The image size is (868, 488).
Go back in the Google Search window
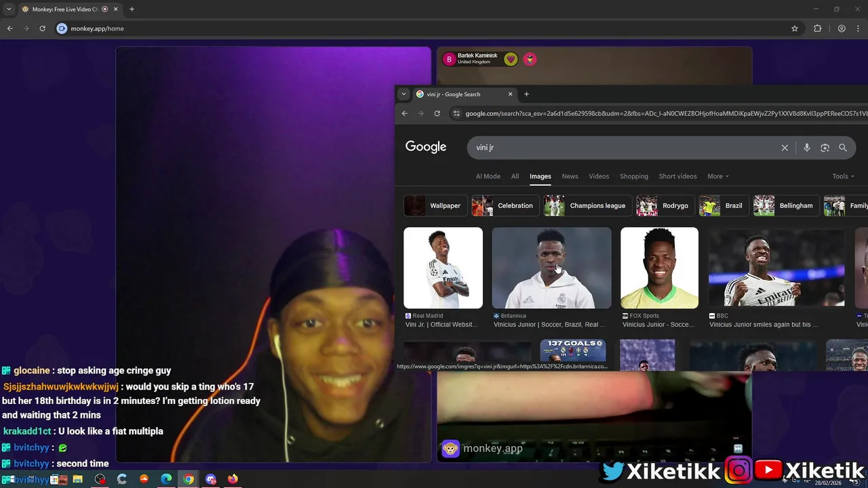pyautogui.click(x=405, y=113)
